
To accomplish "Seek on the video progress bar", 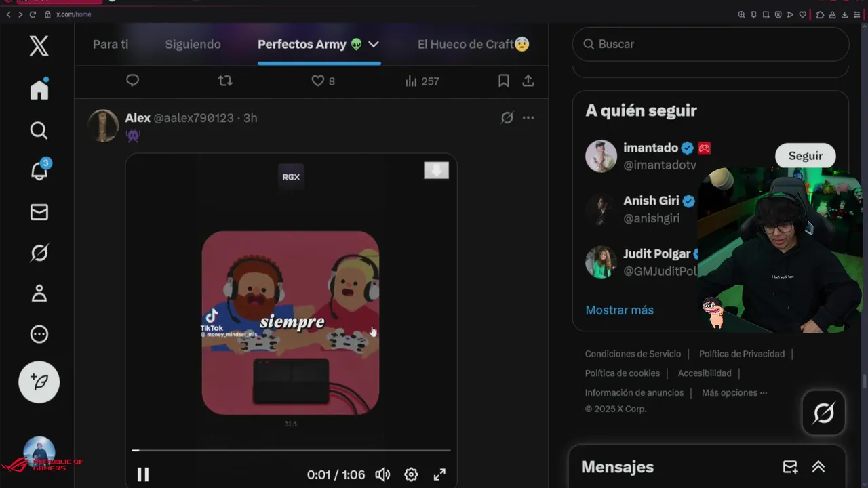I will (x=291, y=450).
